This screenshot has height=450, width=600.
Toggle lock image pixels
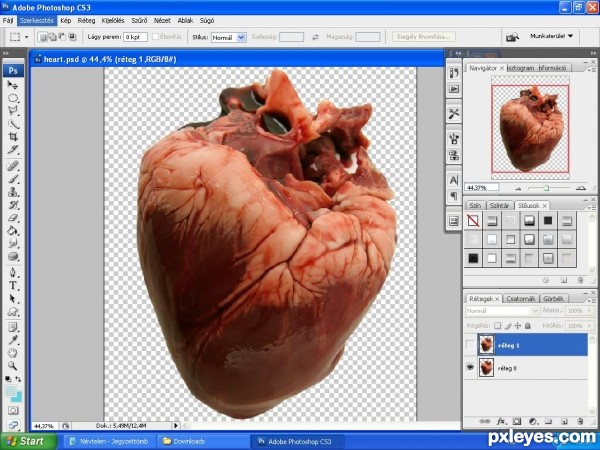point(508,326)
